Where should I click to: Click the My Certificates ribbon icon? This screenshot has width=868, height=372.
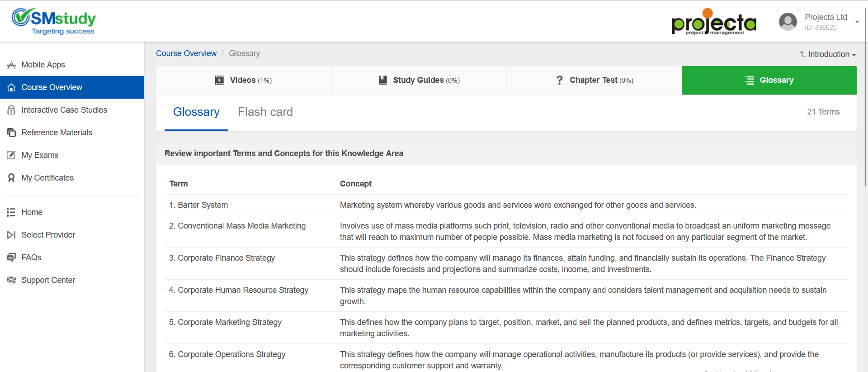tap(11, 178)
